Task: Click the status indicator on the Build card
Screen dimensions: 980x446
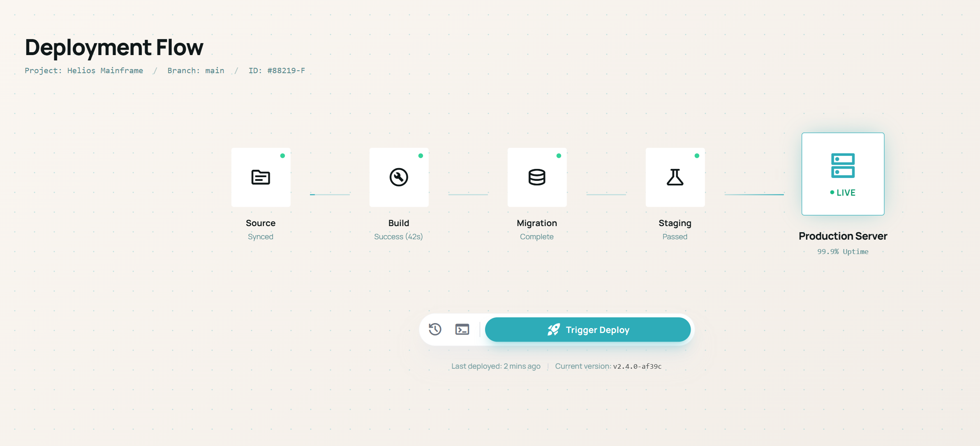Action: 421,155
